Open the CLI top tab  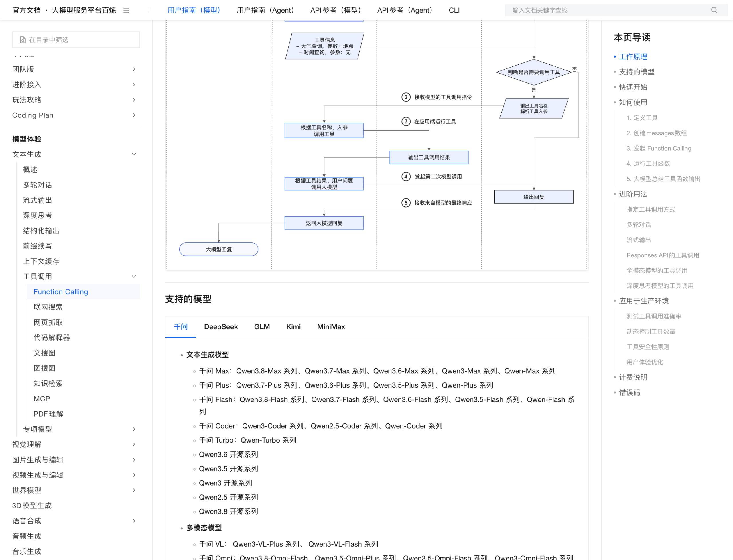click(454, 10)
